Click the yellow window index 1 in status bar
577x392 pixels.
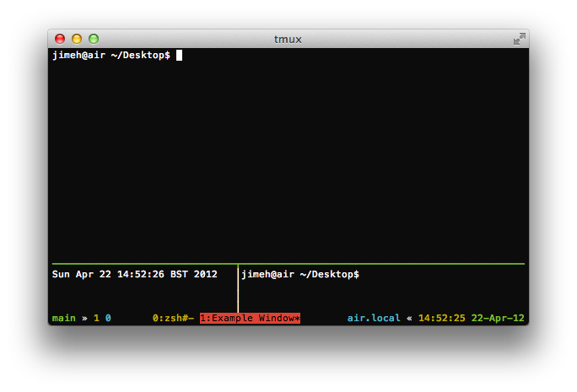[x=96, y=319]
